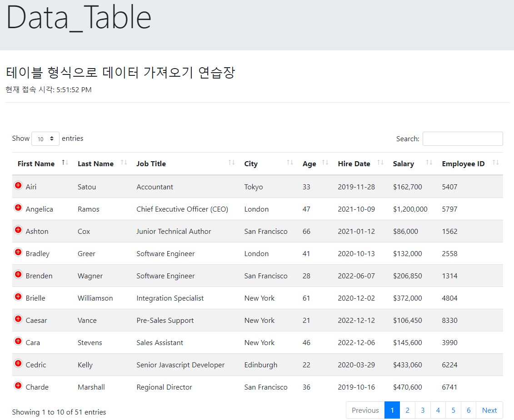This screenshot has width=514, height=420.
Task: Click the Sales Assistant job title
Action: click(160, 343)
